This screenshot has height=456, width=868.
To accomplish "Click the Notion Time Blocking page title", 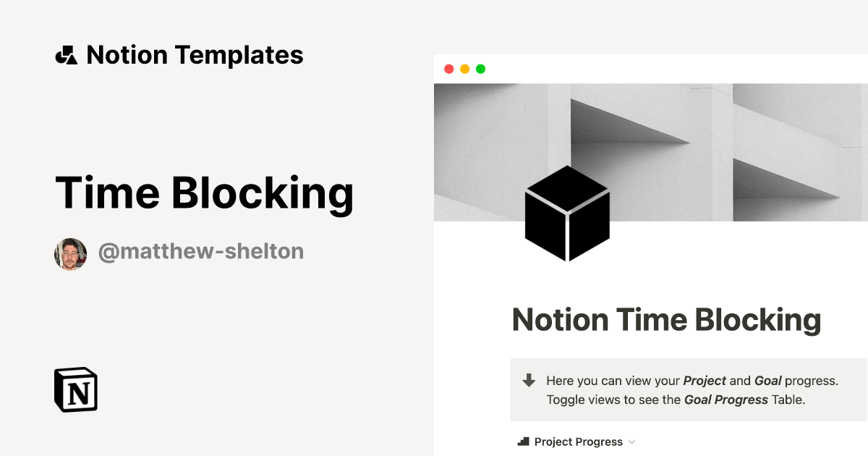I will coord(666,320).
